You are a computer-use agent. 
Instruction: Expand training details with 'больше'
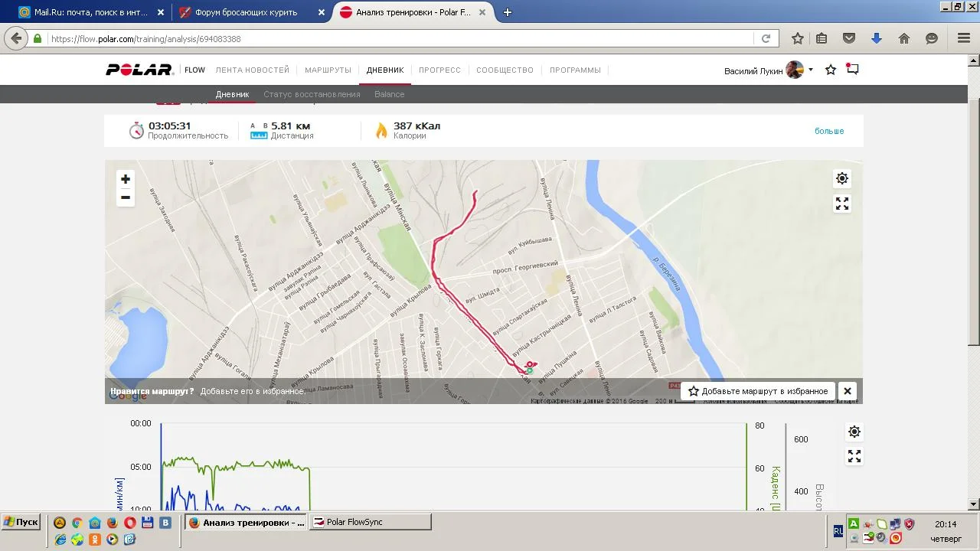[x=828, y=131]
